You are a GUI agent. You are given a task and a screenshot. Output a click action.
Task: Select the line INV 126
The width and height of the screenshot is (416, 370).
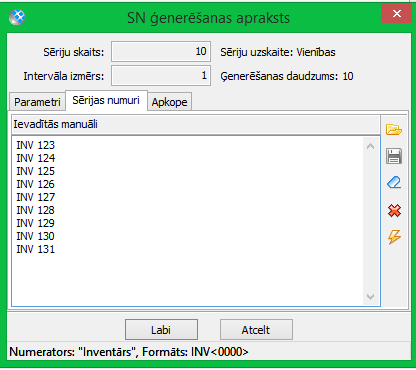click(35, 184)
